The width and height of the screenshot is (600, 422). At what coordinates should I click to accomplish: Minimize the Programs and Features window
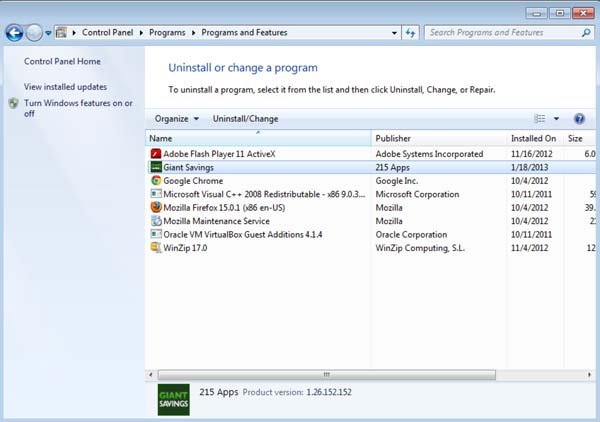[536, 13]
